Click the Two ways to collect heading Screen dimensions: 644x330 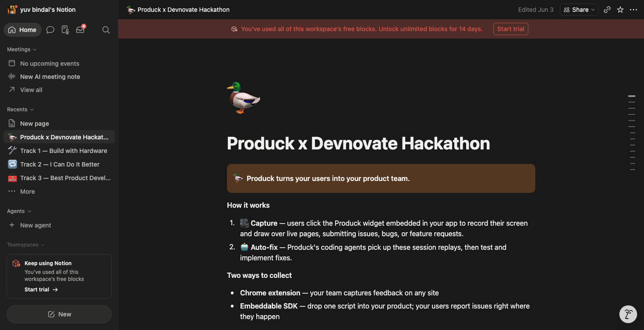click(x=259, y=275)
